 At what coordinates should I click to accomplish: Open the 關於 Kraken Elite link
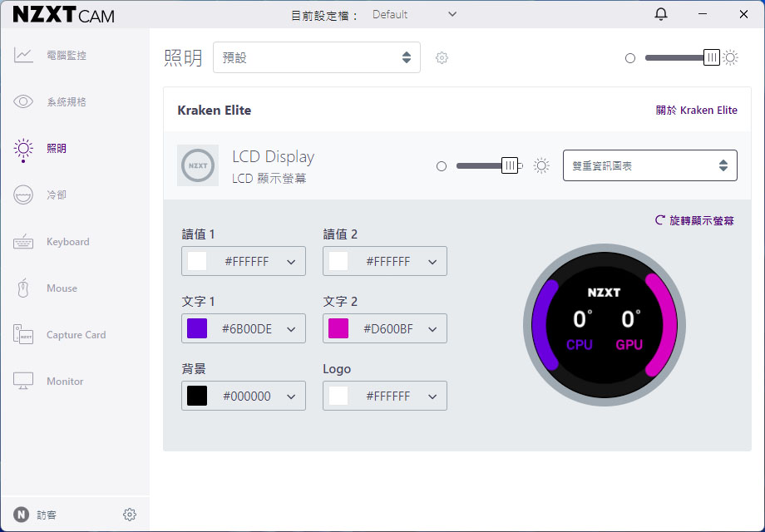click(x=697, y=110)
